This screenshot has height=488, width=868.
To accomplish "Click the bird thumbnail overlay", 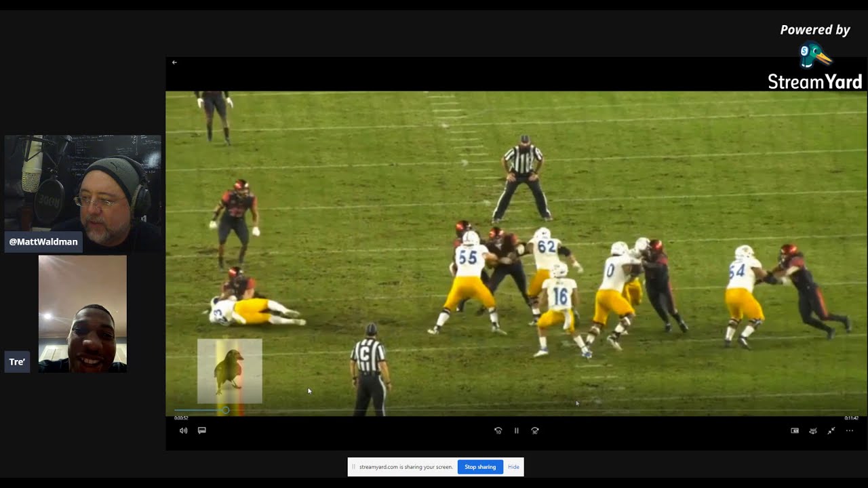I will (x=229, y=371).
